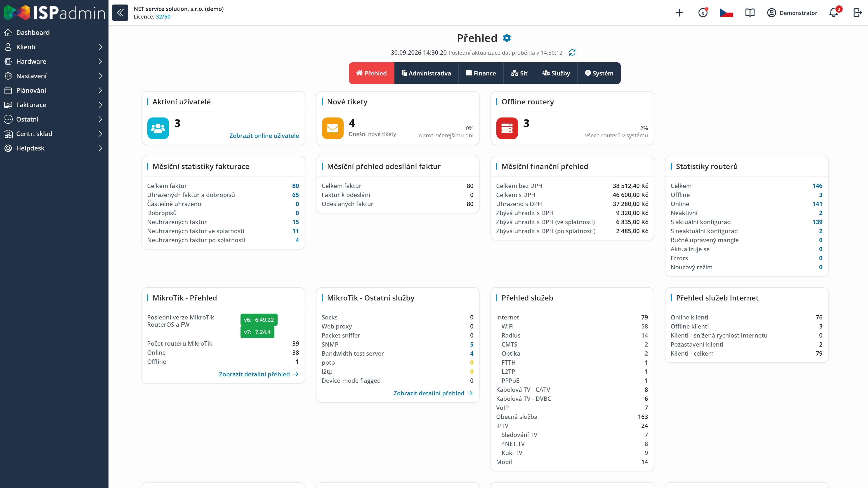The width and height of the screenshot is (868, 488).
Task: Switch to the Služby tab
Action: [x=556, y=73]
